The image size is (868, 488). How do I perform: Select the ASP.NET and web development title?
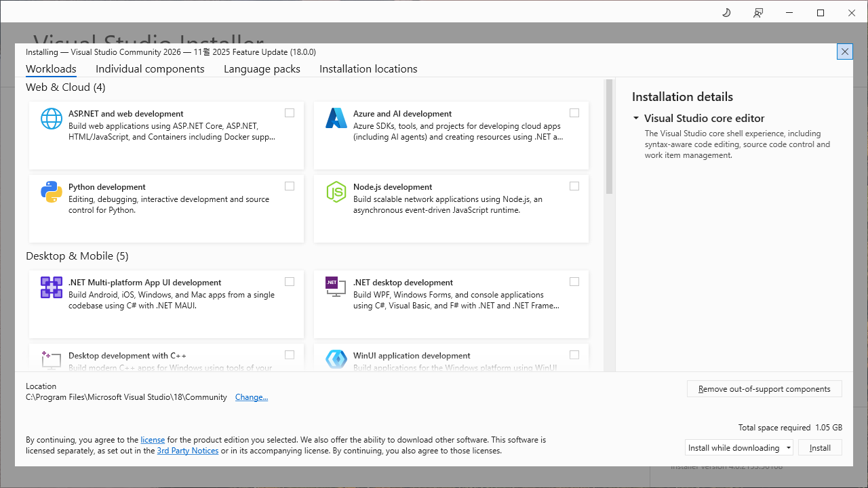click(x=126, y=114)
